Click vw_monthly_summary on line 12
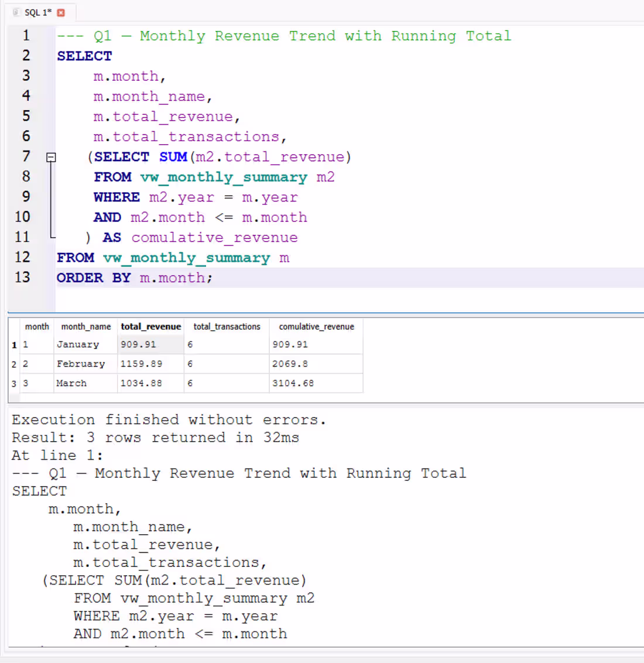The height and width of the screenshot is (663, 644). point(187,258)
